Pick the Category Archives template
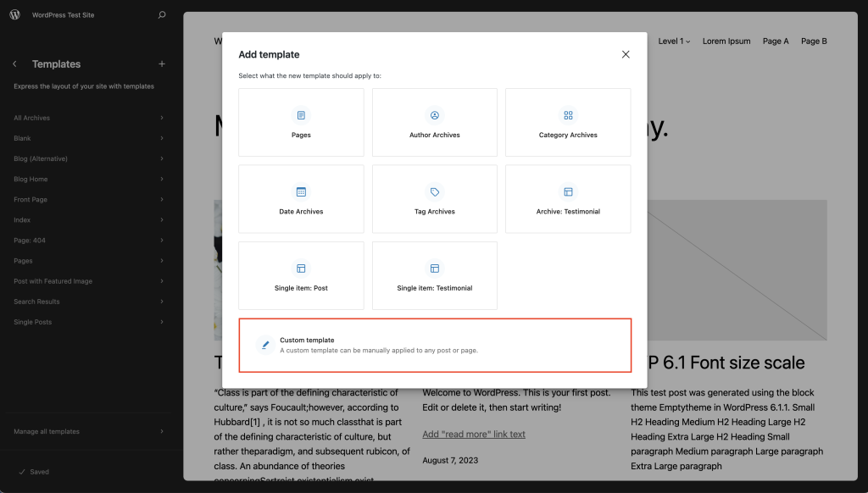The image size is (868, 493). 568,123
